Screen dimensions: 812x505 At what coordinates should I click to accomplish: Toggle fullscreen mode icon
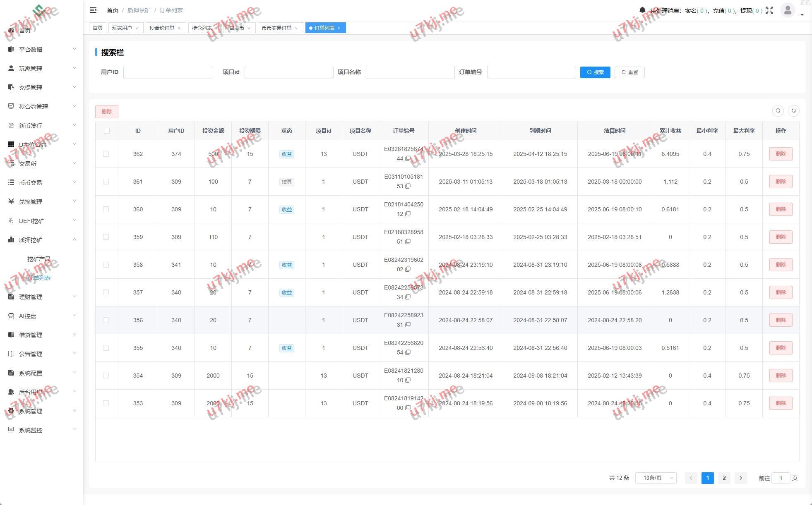(x=769, y=10)
